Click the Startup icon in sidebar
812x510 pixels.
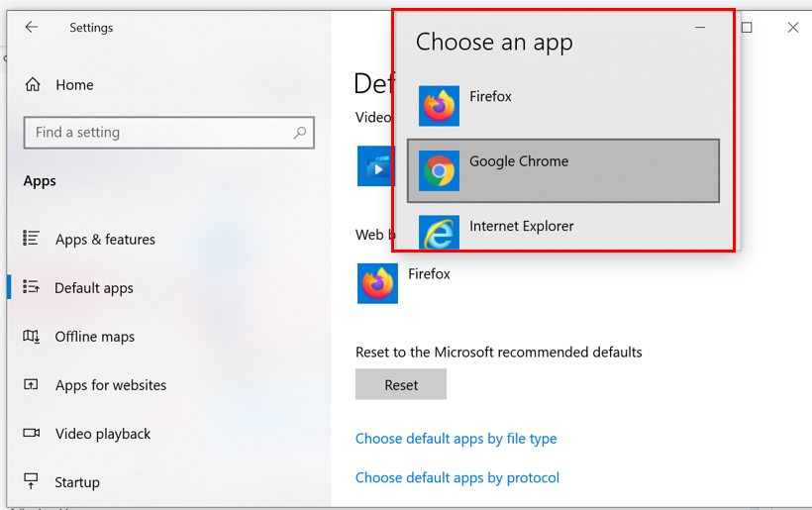click(31, 481)
